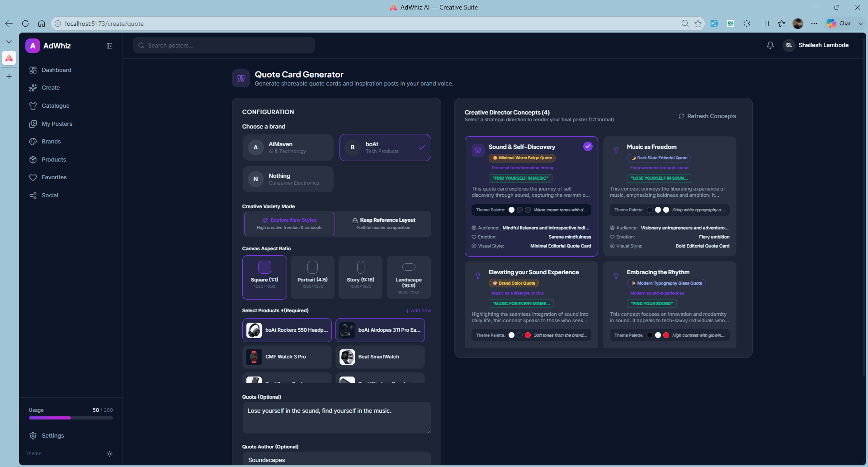Image resolution: width=868 pixels, height=467 pixels.
Task: Select Landscape (16:9) aspect ratio
Action: tap(409, 277)
